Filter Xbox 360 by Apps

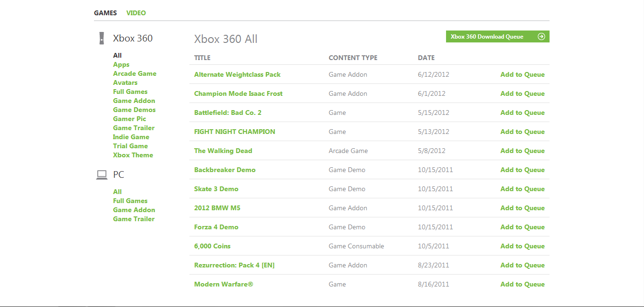121,64
